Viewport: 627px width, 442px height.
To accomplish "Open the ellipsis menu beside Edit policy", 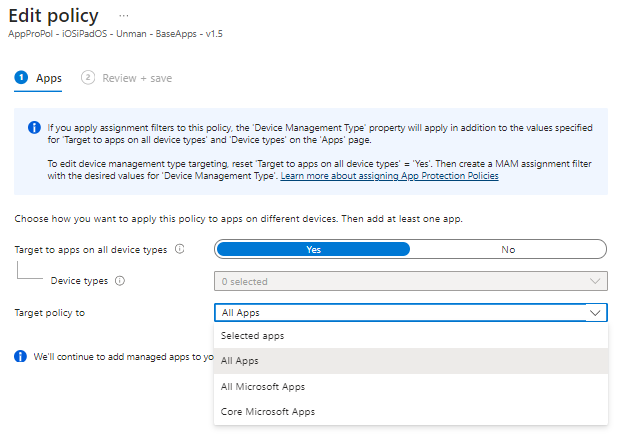I will click(x=124, y=16).
